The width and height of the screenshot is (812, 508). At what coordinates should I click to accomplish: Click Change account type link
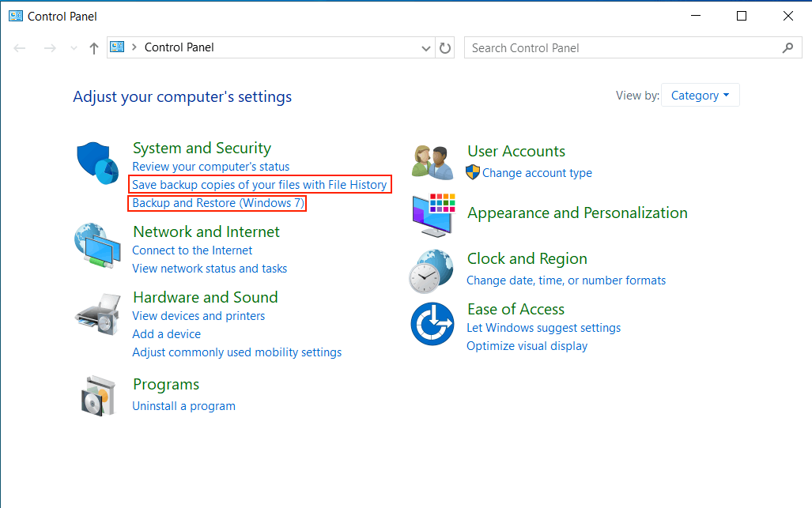(x=537, y=173)
